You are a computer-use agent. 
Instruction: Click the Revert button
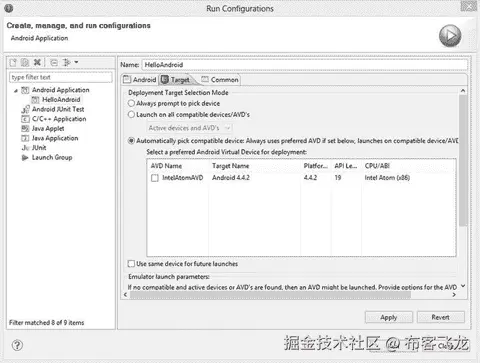(x=441, y=317)
